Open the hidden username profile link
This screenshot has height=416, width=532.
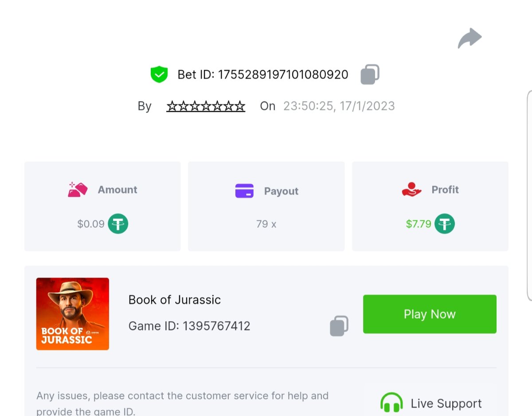206,106
